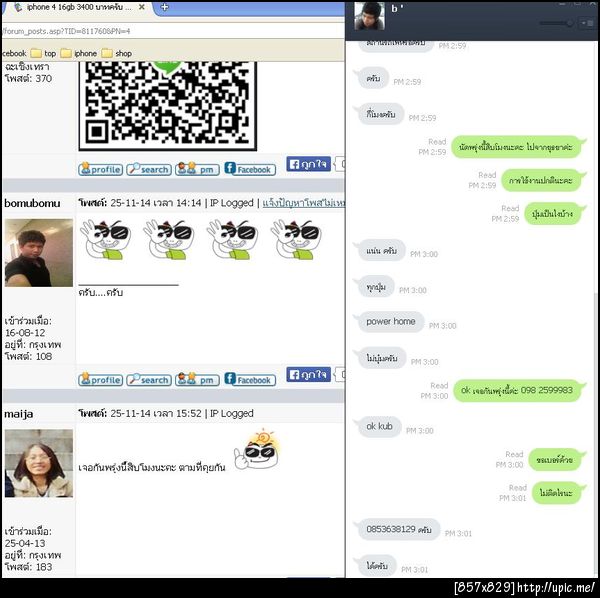Viewport: 600px width, 598px height.
Task: Close the iphone 4 16gb browser tab
Action: click(x=142, y=7)
